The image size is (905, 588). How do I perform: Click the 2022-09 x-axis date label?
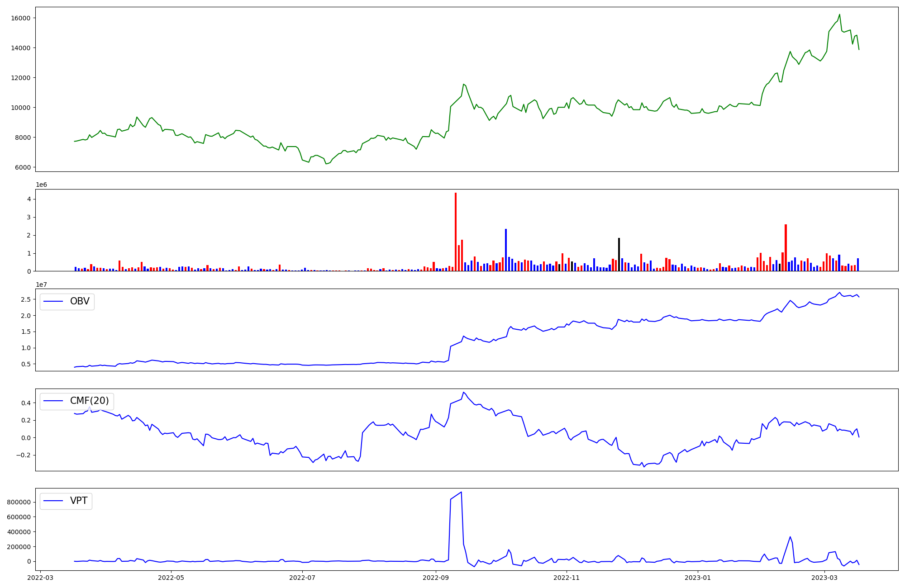(436, 578)
